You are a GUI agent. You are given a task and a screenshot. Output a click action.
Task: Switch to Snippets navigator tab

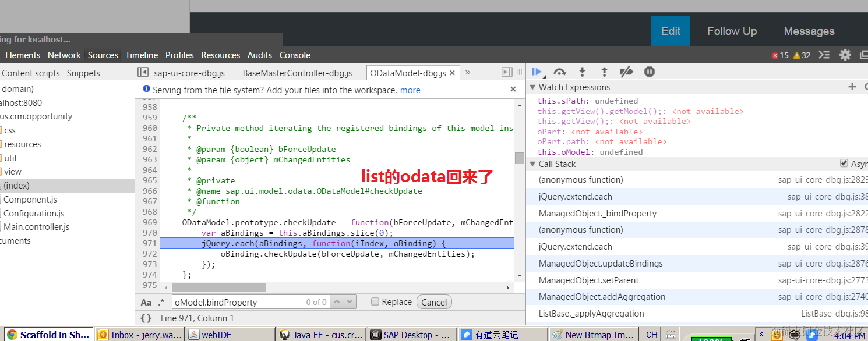[83, 73]
